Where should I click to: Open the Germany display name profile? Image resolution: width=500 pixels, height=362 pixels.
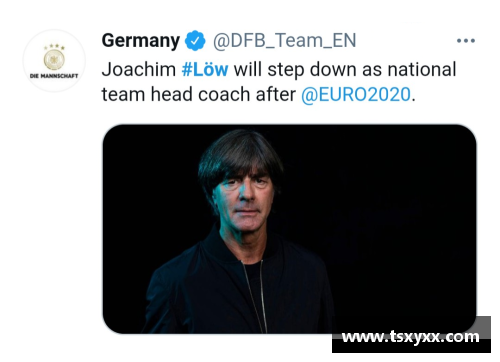click(x=141, y=41)
